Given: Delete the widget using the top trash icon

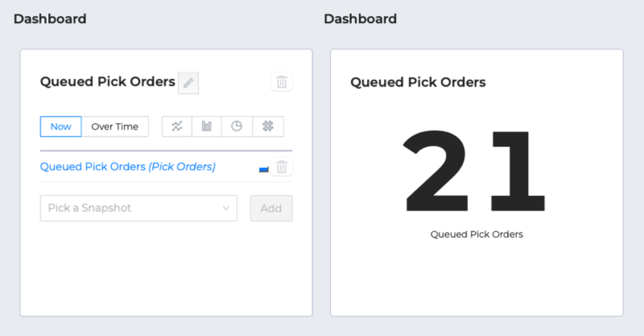Looking at the screenshot, I should 282,82.
